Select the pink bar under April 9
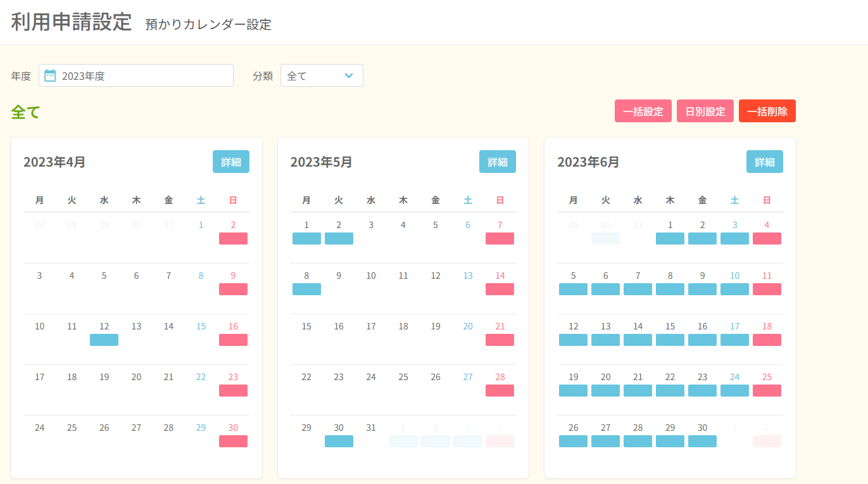Screen dimensions: 868x484 click(233, 289)
